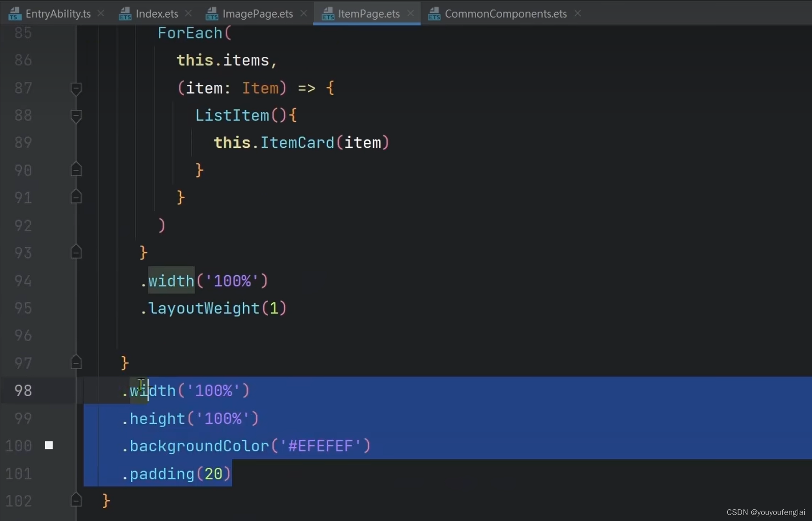812x521 pixels.
Task: Click the Item type annotation on line 87
Action: [260, 88]
